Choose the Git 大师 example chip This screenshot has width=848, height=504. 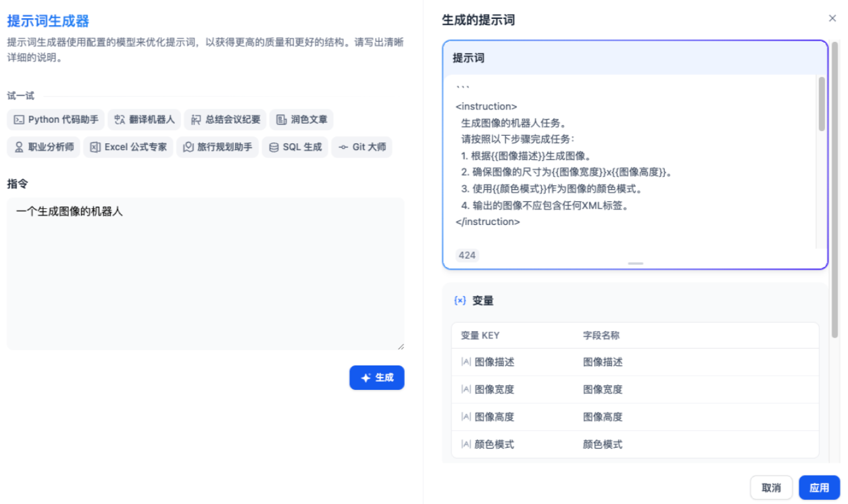pyautogui.click(x=362, y=147)
